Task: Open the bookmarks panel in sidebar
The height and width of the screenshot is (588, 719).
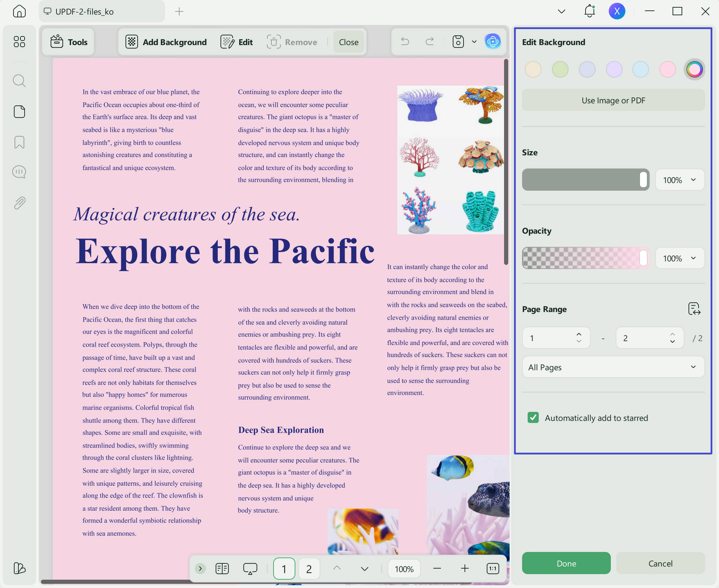Action: [19, 142]
